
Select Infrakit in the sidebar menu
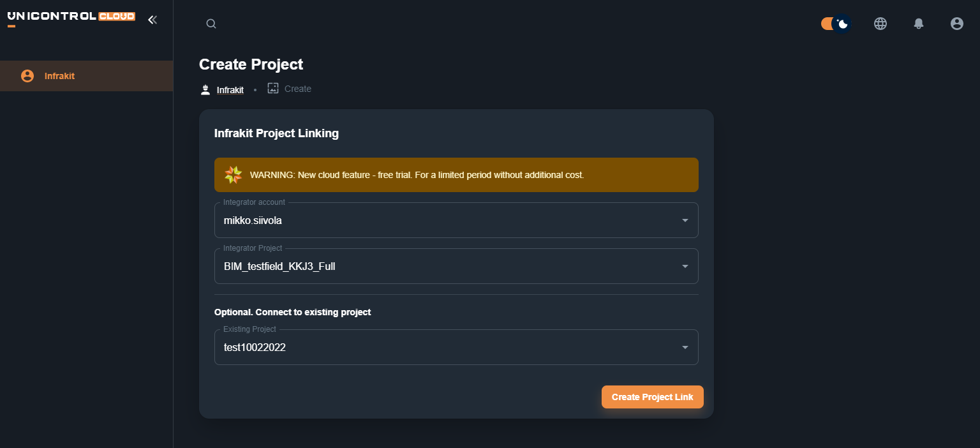[x=59, y=76]
